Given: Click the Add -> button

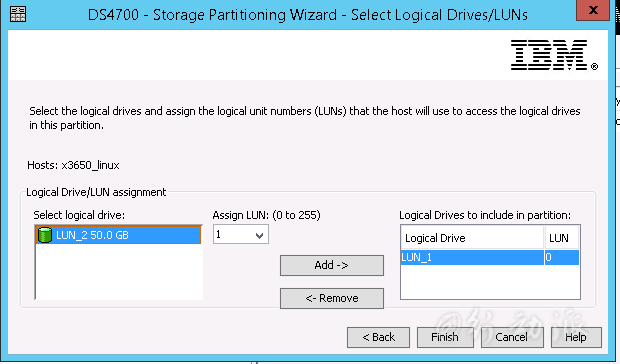Looking at the screenshot, I should tap(332, 265).
